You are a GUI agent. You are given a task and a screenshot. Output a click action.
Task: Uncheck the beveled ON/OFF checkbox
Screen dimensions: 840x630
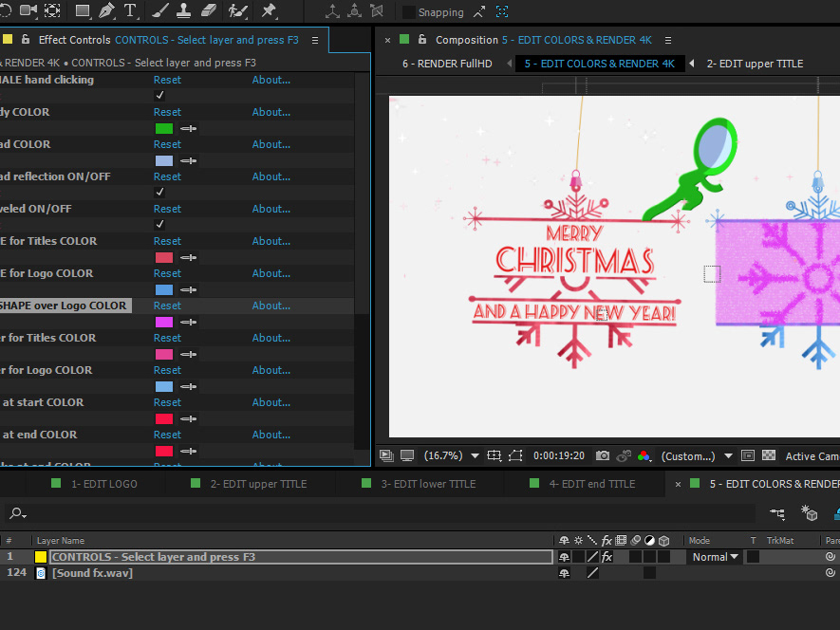pyautogui.click(x=159, y=224)
